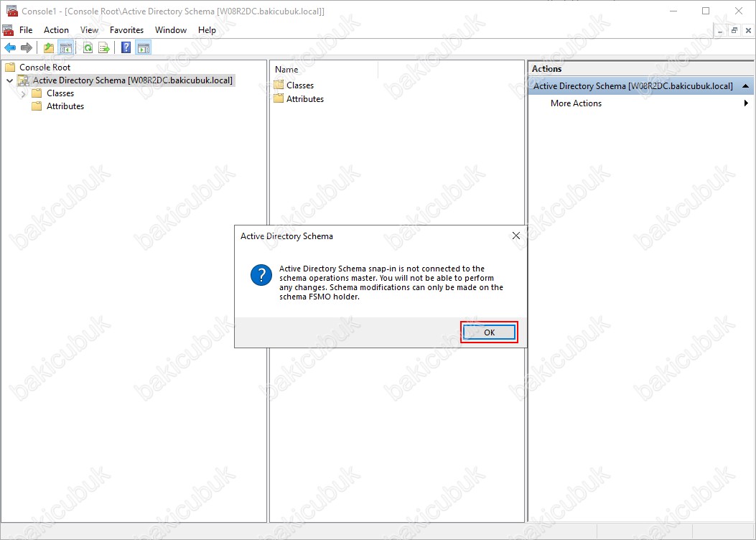756x540 pixels.
Task: Click the dialog message text about schema master
Action: (391, 282)
